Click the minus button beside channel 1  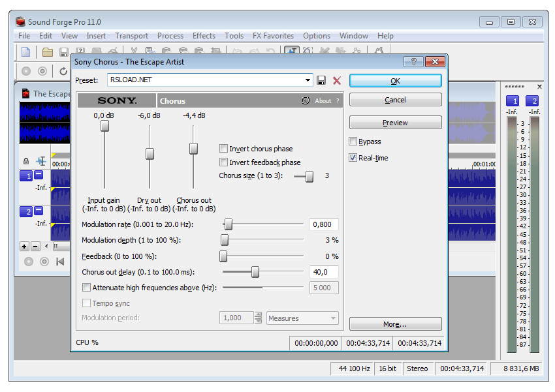39,174
